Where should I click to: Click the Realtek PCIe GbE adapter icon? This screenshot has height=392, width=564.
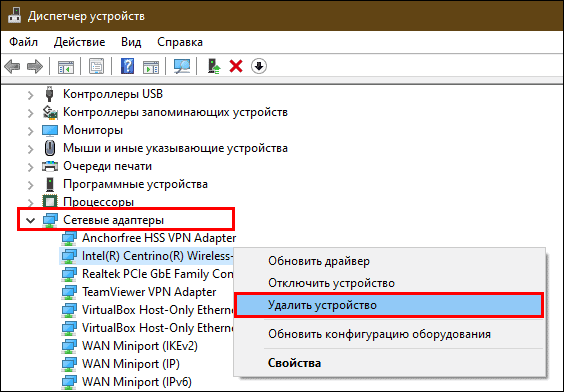point(69,274)
